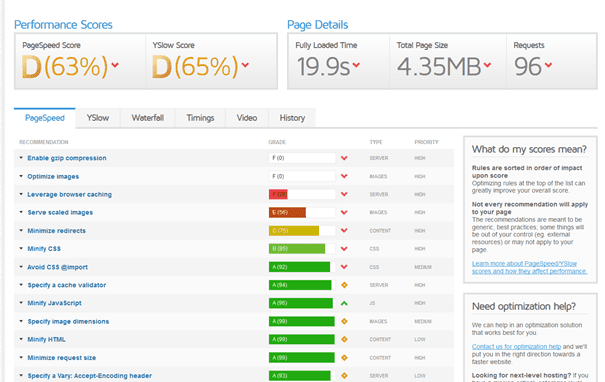Open Minimize request size recommendation
605x382 pixels.
[62, 358]
